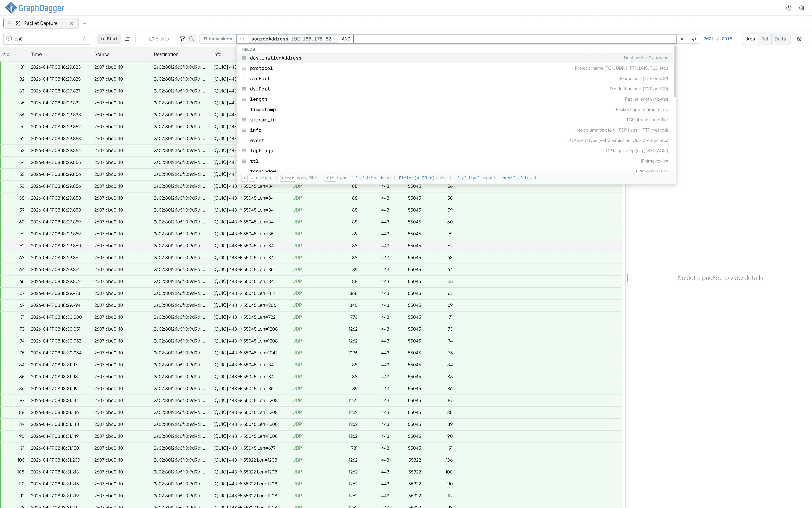This screenshot has width=812, height=508.
Task: Close the Packet Capture tab
Action: point(72,23)
